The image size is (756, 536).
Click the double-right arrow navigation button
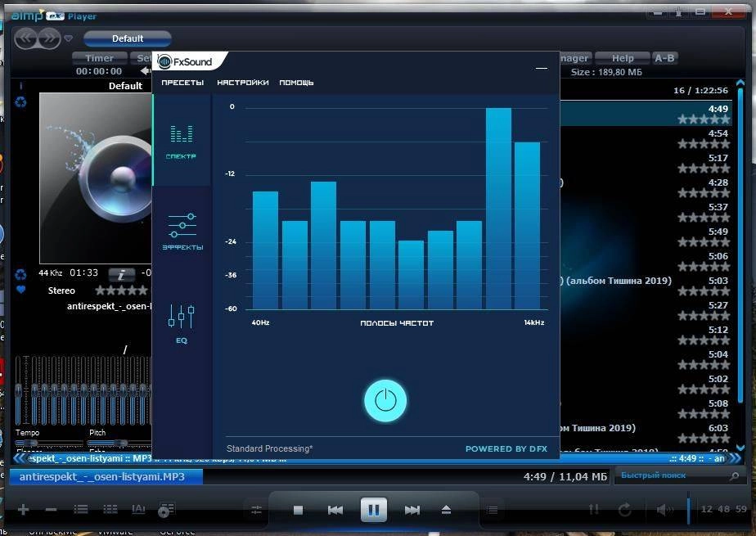(50, 38)
